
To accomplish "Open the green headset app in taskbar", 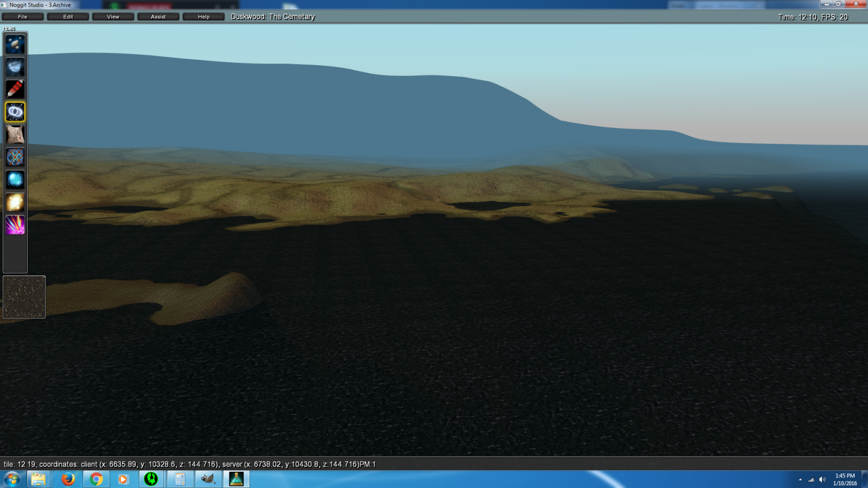I will pos(151,479).
